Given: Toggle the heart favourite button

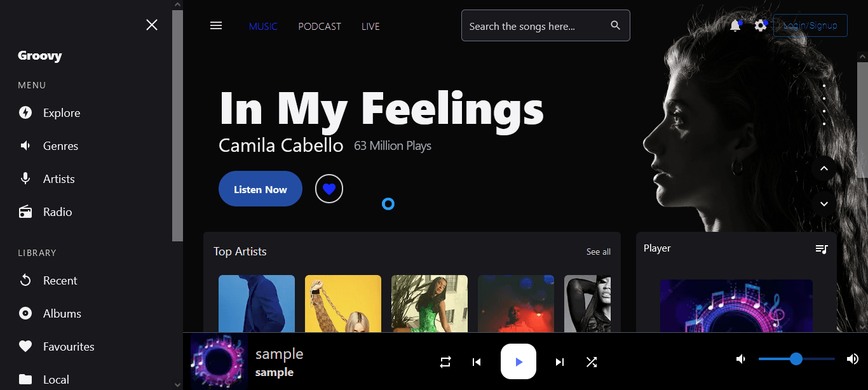Looking at the screenshot, I should click(329, 189).
